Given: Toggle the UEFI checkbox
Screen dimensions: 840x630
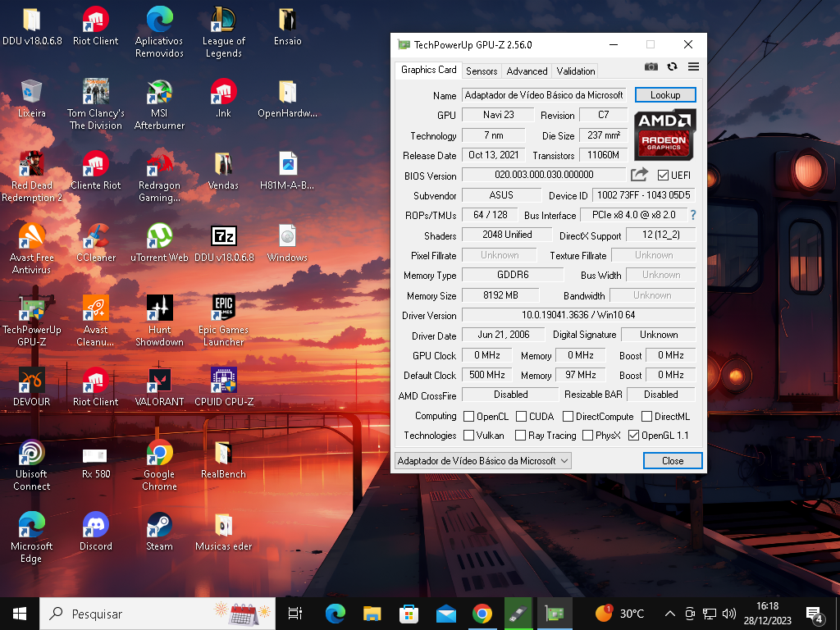Looking at the screenshot, I should [x=663, y=176].
